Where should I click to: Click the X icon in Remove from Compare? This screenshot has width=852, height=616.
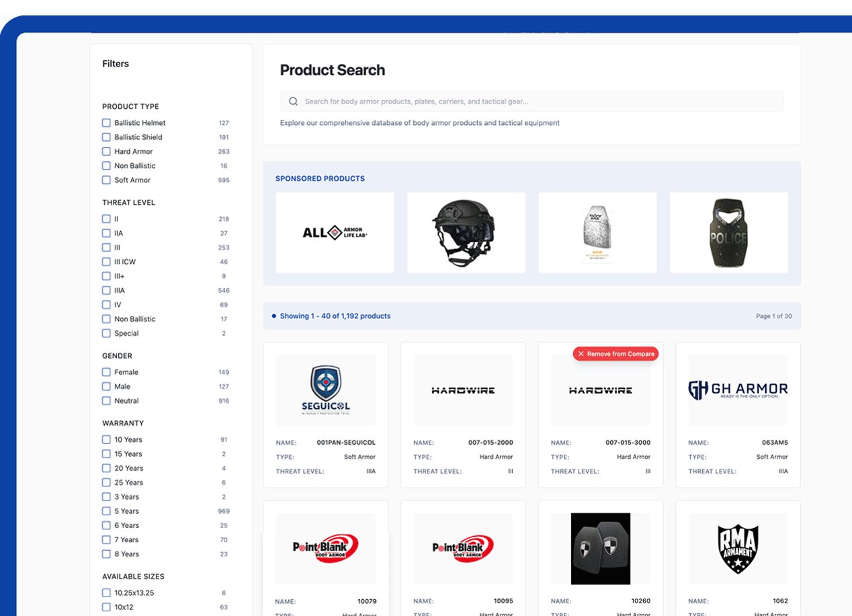(x=581, y=354)
